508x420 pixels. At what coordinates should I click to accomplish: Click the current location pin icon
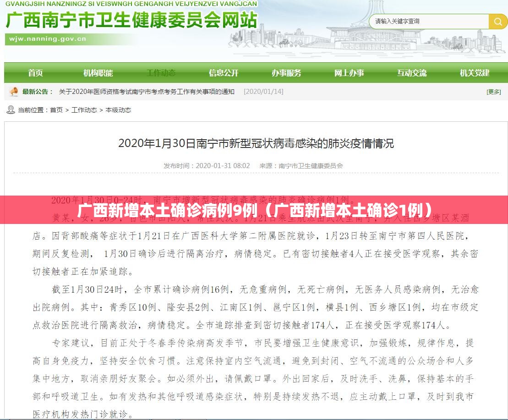tap(11, 110)
